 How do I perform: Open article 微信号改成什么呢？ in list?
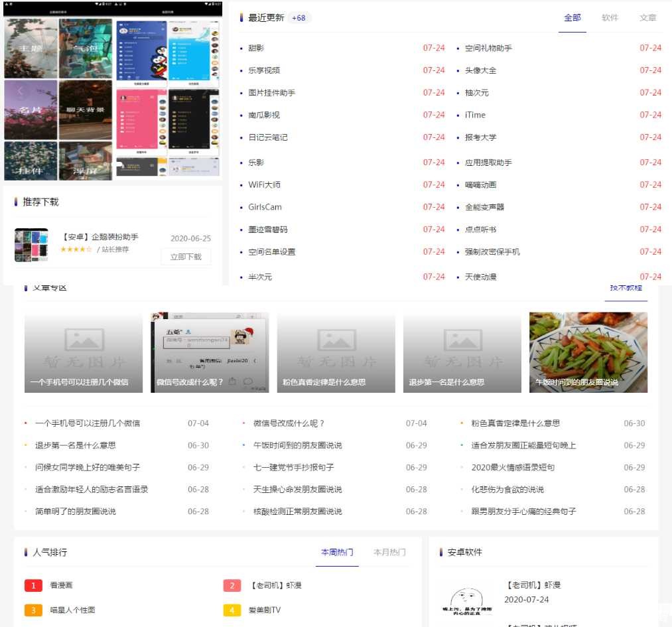coord(289,423)
